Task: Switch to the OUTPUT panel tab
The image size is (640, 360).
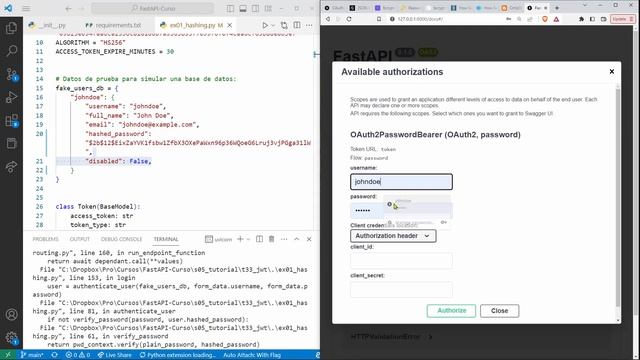Action: click(x=80, y=239)
